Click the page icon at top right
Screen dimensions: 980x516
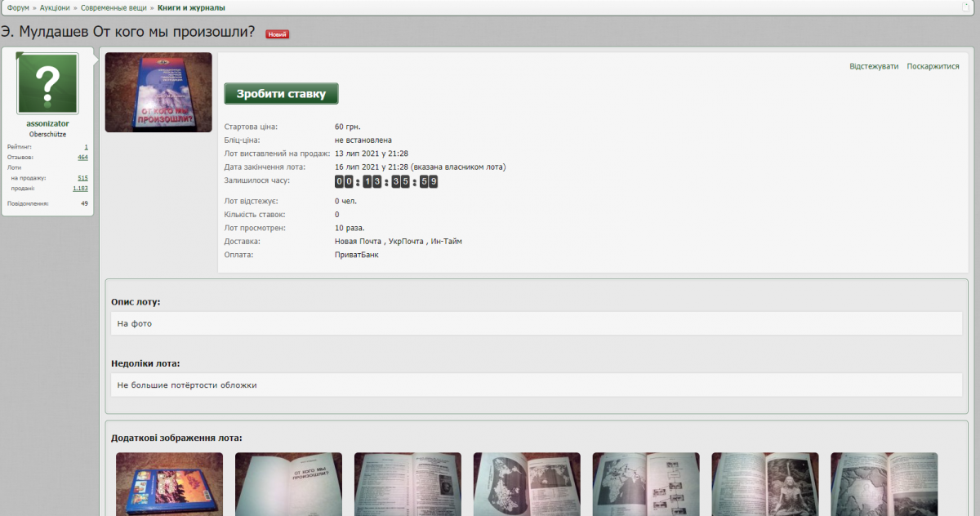coord(965,7)
